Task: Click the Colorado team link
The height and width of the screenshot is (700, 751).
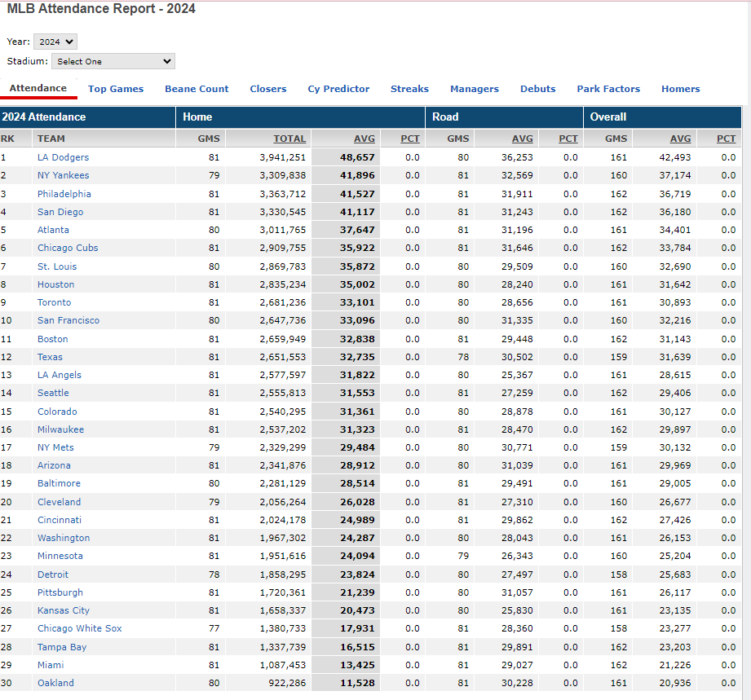Action: [x=57, y=412]
